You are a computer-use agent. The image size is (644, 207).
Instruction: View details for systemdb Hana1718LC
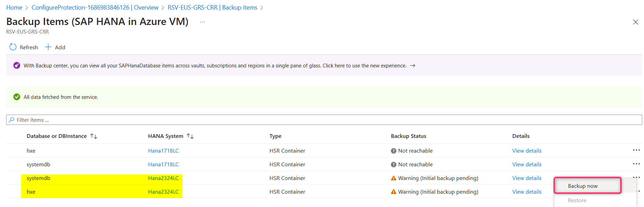click(527, 165)
